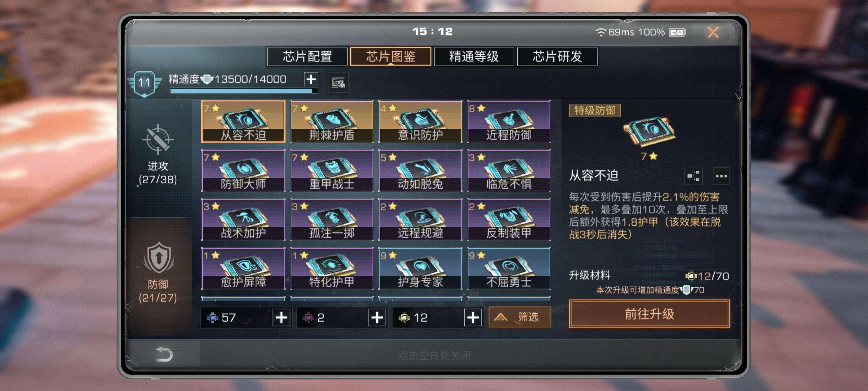
Task: Open the 芯片研发 tab
Action: click(x=557, y=56)
